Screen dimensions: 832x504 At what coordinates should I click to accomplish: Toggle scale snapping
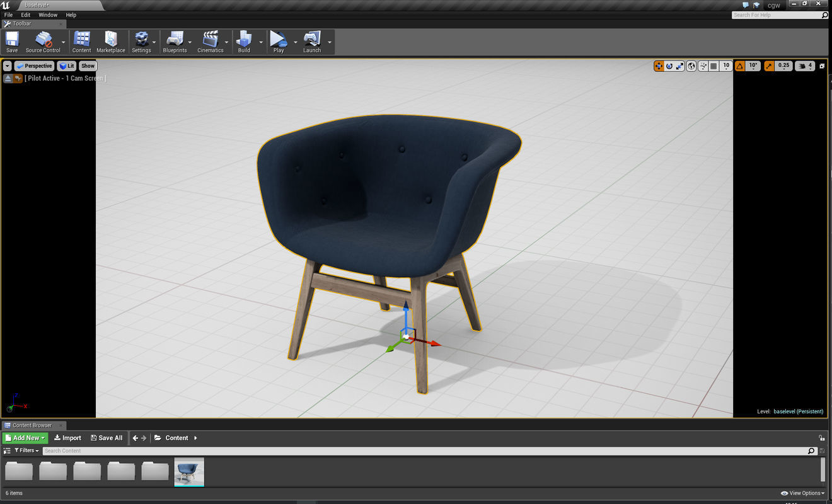[769, 66]
